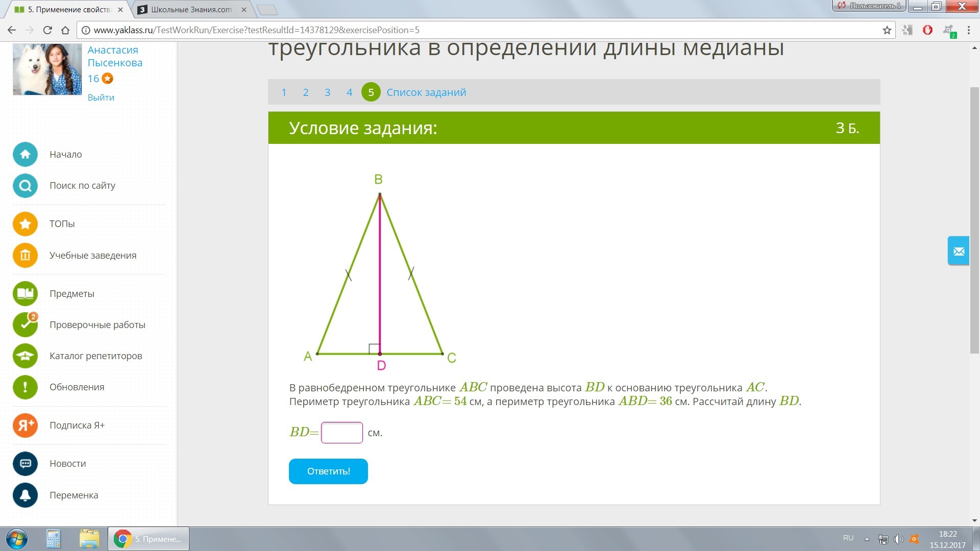This screenshot has height=551, width=980.
Task: Open Поиск по сайту search icon
Action: pyautogui.click(x=25, y=186)
